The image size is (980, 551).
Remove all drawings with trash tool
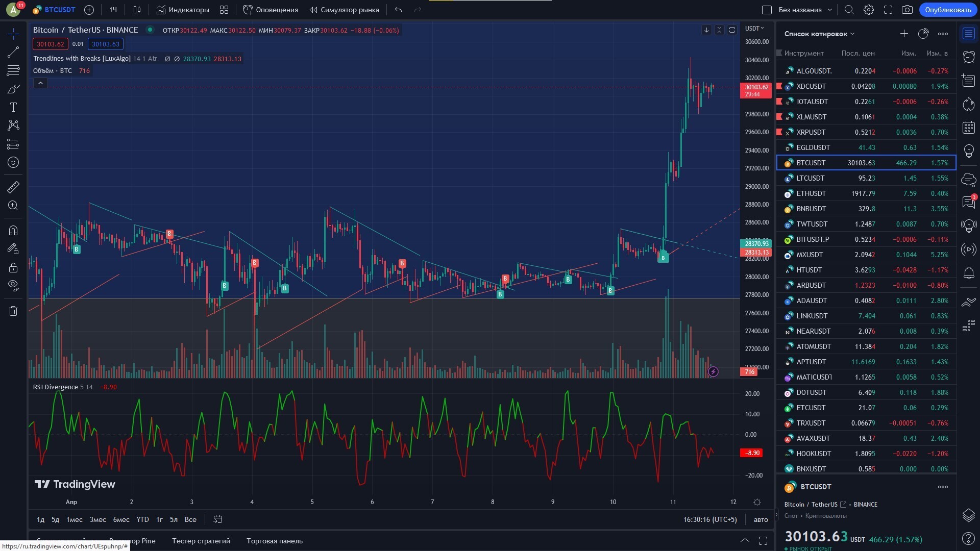click(x=13, y=310)
